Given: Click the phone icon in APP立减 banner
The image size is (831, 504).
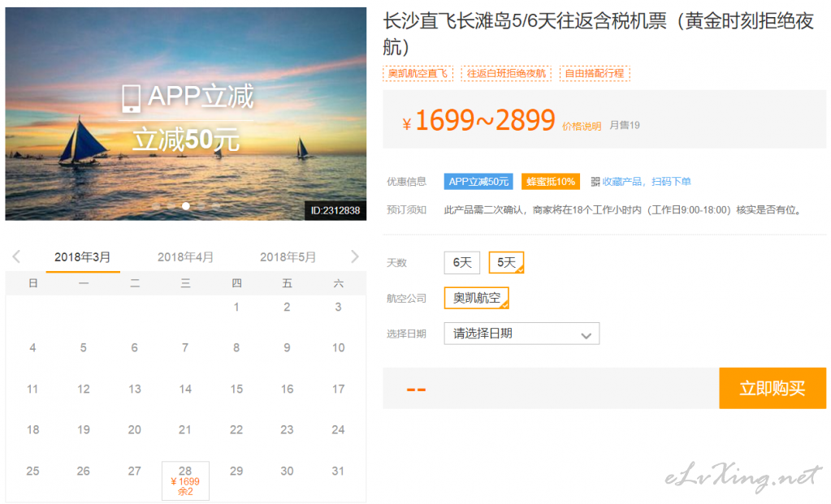Looking at the screenshot, I should click(131, 98).
